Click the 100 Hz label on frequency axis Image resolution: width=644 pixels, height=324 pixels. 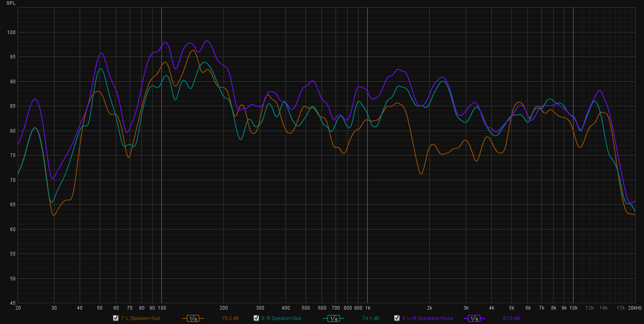162,308
